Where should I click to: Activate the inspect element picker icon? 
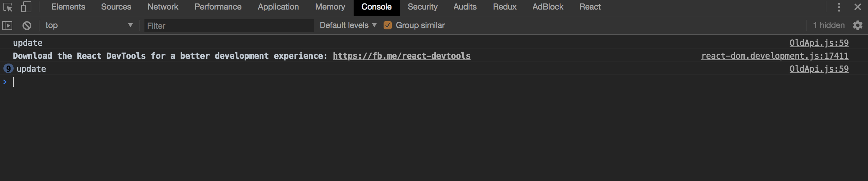[7, 7]
